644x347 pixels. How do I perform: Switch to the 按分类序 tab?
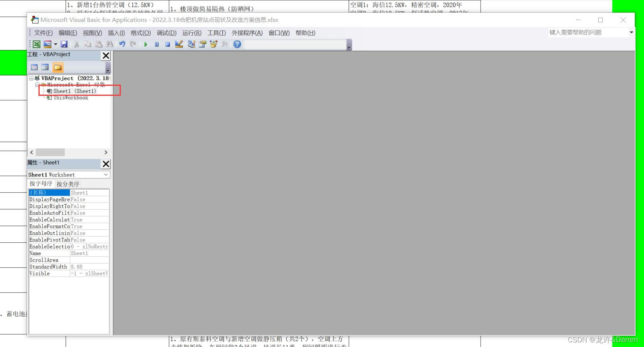pos(68,184)
